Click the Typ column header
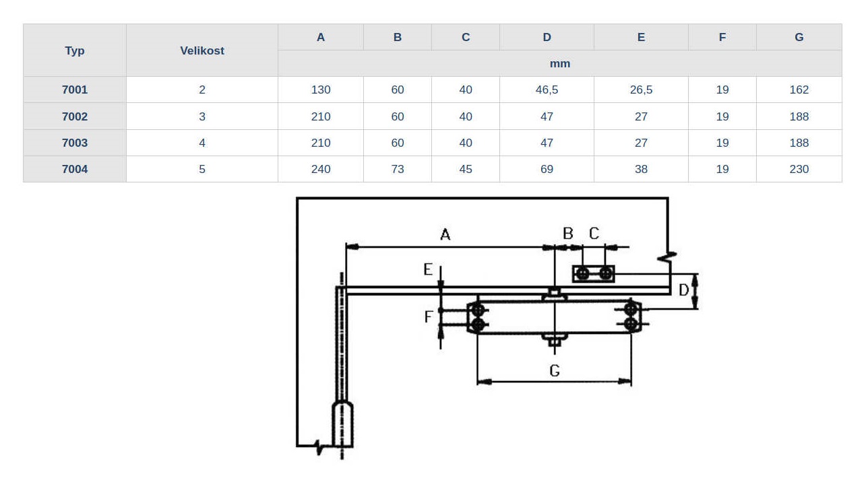The image size is (868, 478). coord(75,50)
